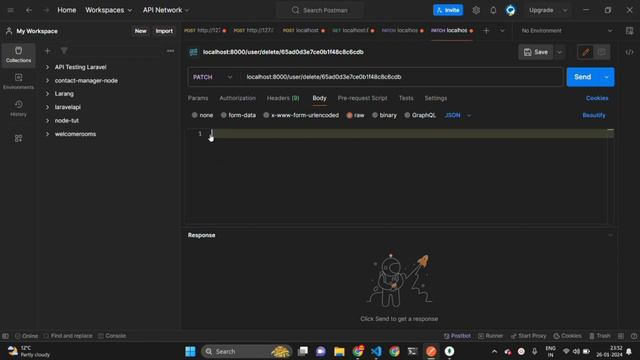Open the three-dots options in collections panel
Viewport: 640px width, 360px height.
coord(170,51)
